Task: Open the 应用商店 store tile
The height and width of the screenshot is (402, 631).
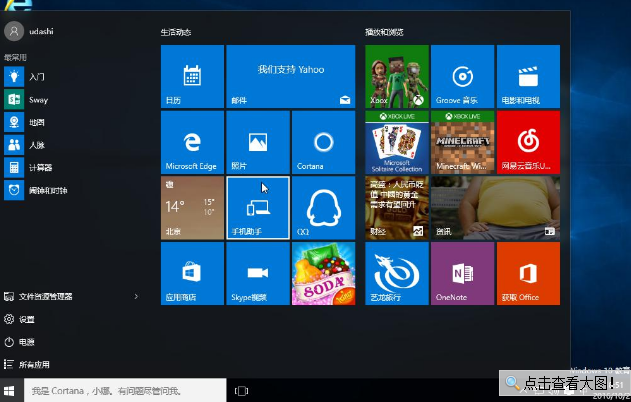Action: click(192, 273)
